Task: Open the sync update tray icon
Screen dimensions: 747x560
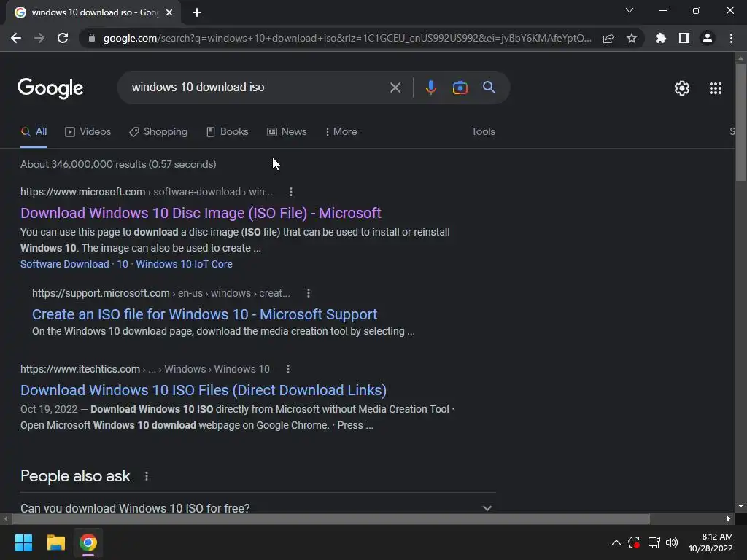Action: [x=634, y=542]
